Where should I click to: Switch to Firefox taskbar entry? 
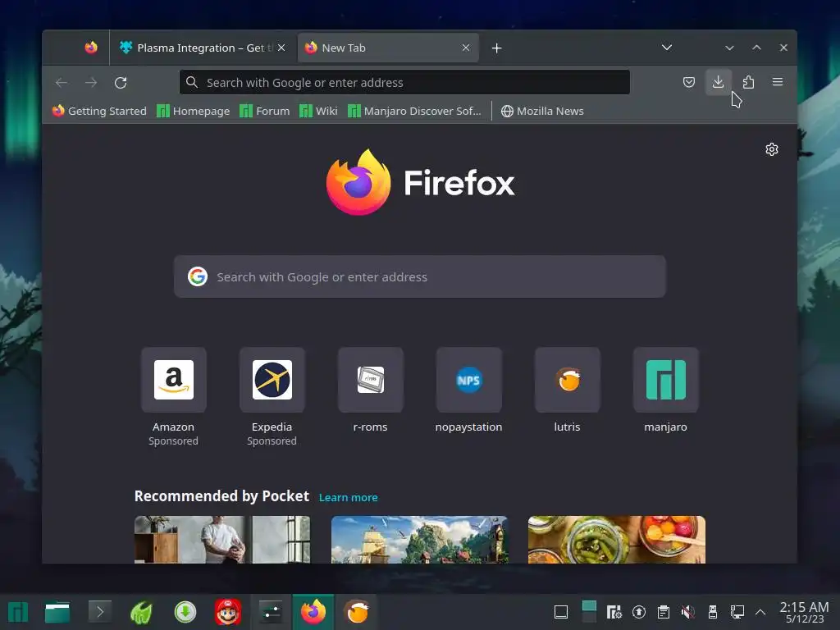point(313,612)
